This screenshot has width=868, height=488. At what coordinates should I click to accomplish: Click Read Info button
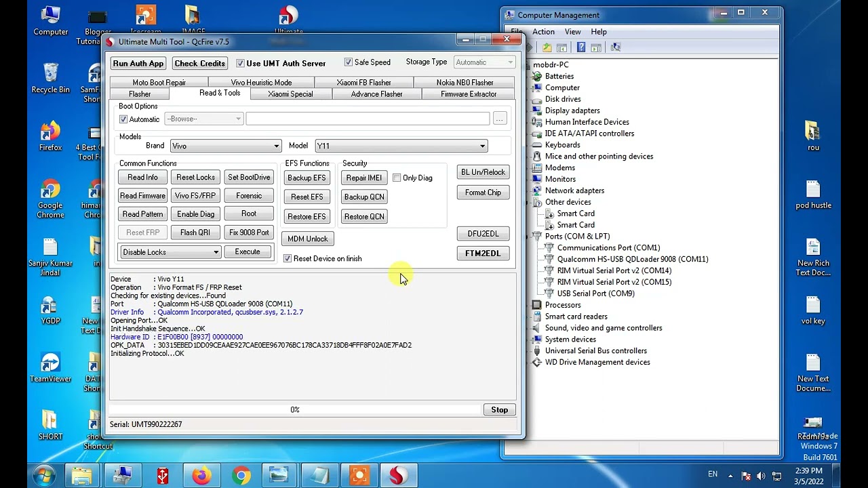point(142,178)
